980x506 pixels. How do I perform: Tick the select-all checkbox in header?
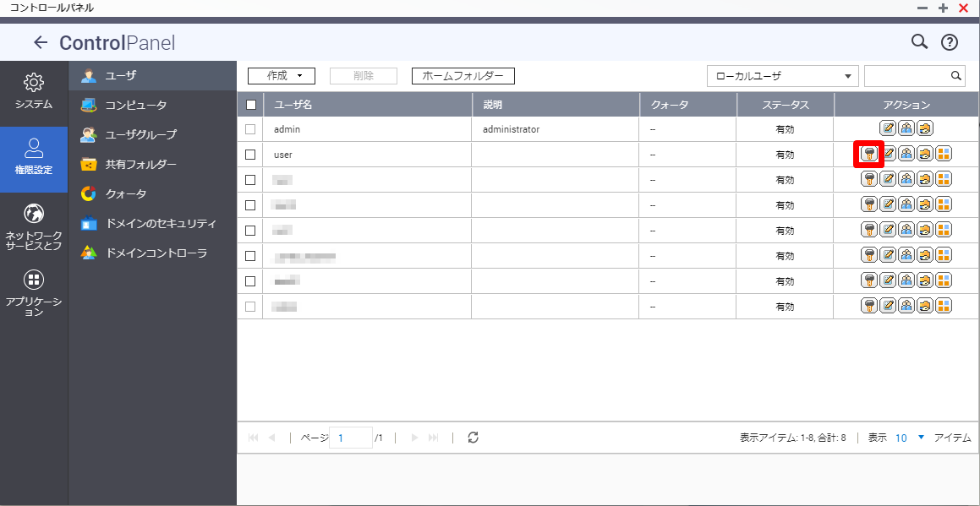(251, 105)
